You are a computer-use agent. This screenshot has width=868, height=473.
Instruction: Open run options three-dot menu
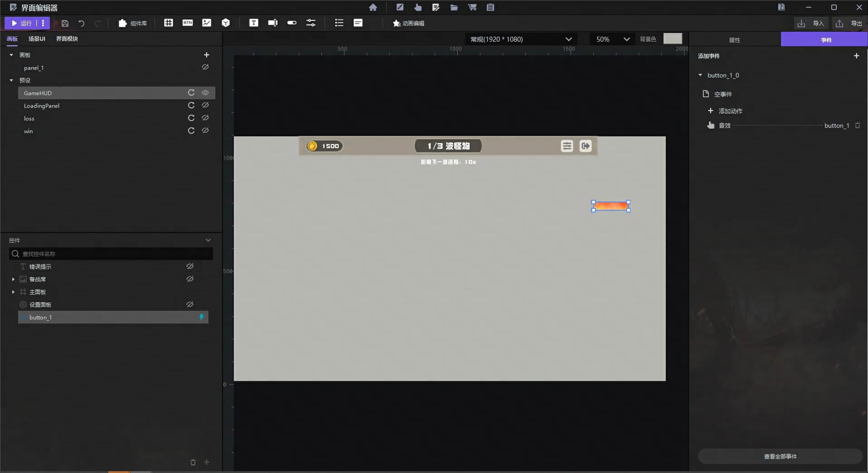point(43,23)
